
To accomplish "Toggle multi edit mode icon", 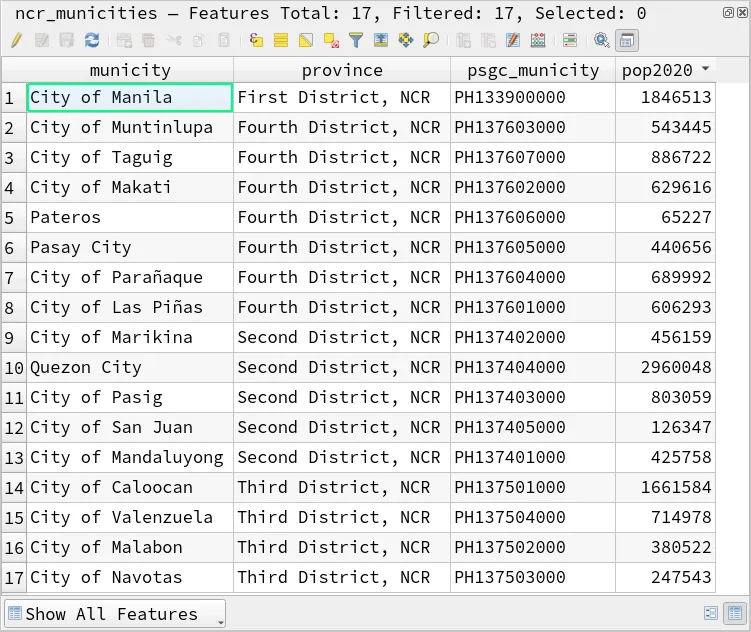I will tap(42, 40).
